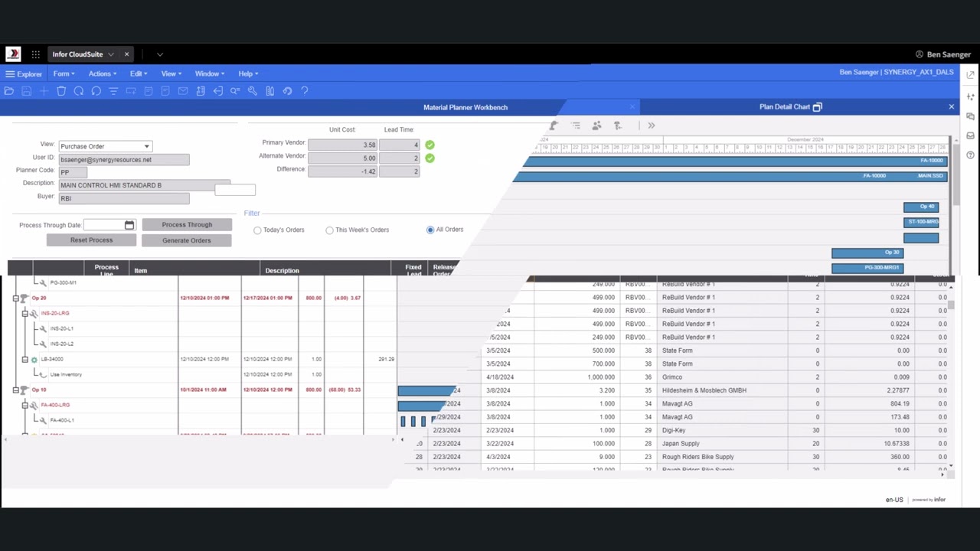Screen dimensions: 980x551
Task: Open the Edit menu
Action: pyautogui.click(x=138, y=73)
